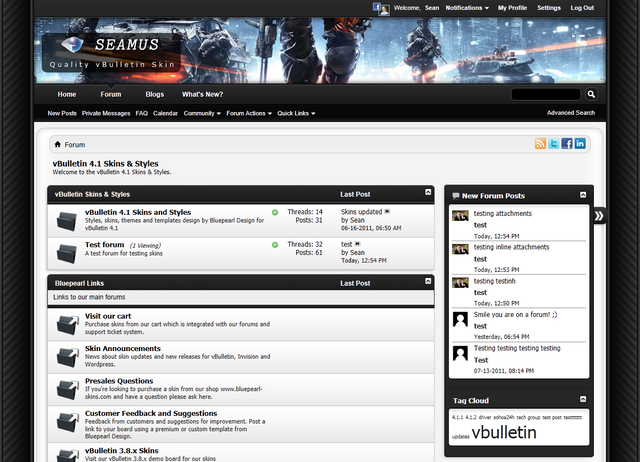The width and height of the screenshot is (640, 462).
Task: Click the Visit our cart forum icon
Action: (68, 324)
